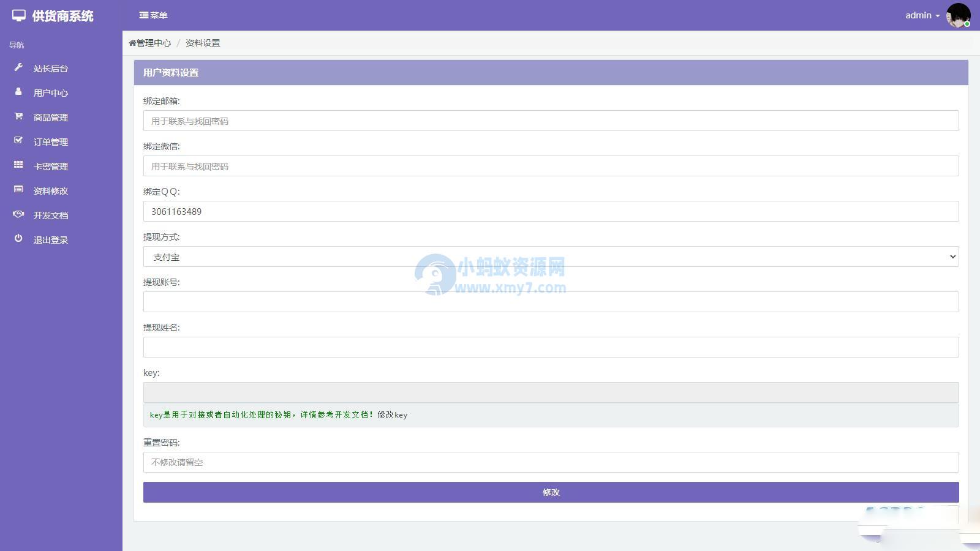
Task: Submit the form with the 修改 button
Action: coord(551,492)
